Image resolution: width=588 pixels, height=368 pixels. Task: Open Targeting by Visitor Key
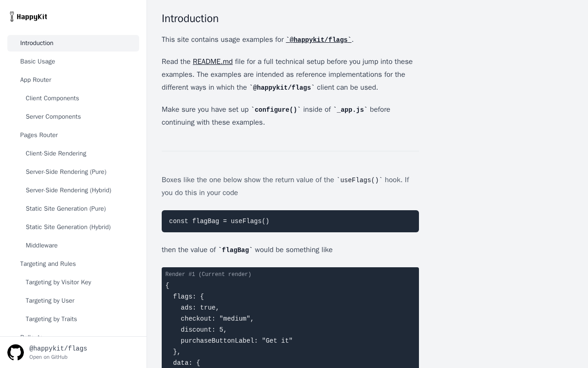coord(58,282)
